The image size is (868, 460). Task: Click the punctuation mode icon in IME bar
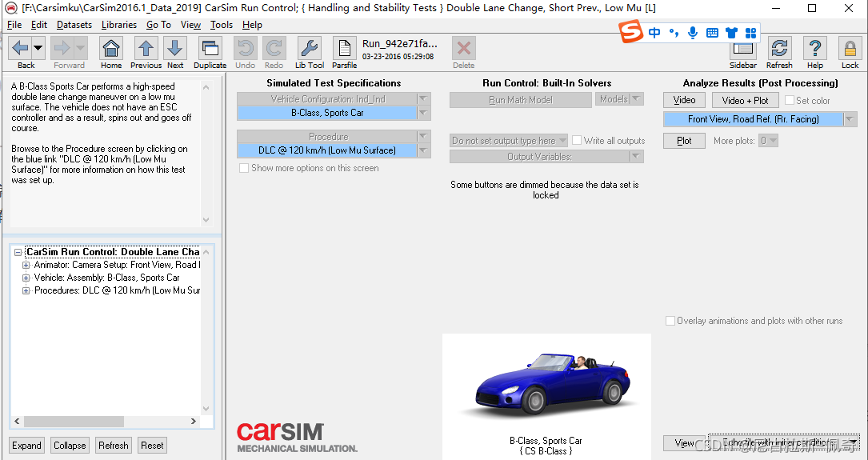[x=674, y=33]
